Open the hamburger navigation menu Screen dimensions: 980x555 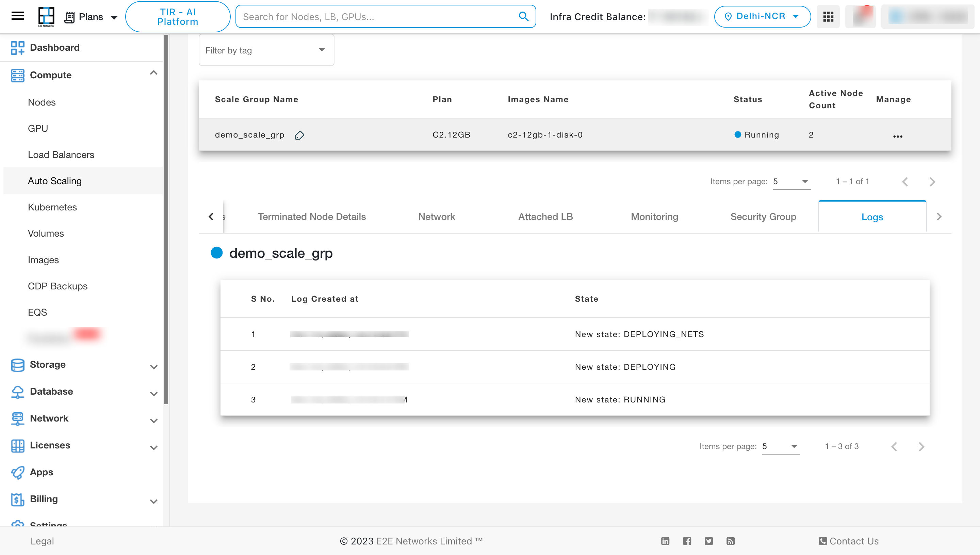[17, 16]
